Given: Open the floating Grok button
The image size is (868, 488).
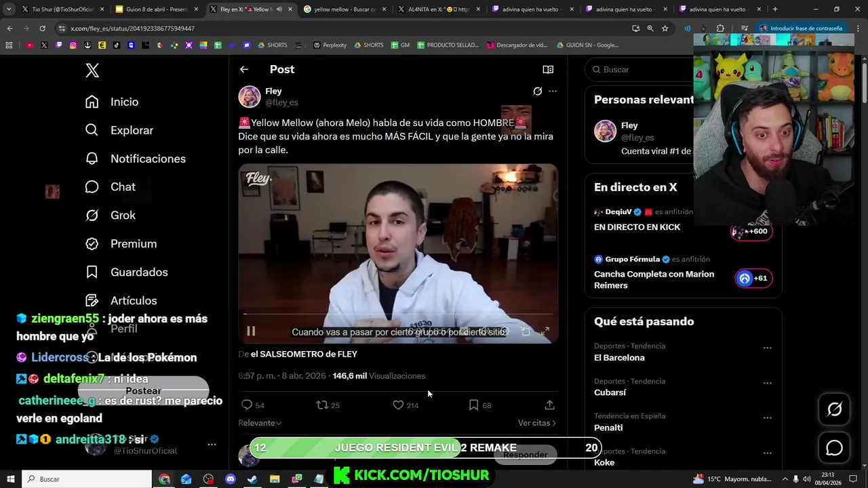Looking at the screenshot, I should 834,409.
